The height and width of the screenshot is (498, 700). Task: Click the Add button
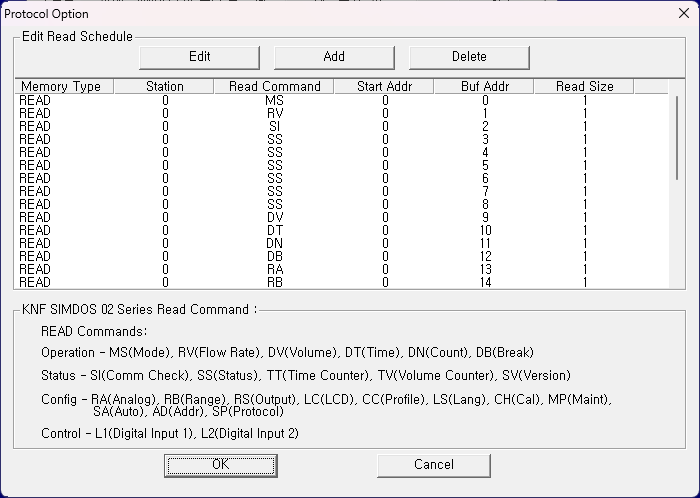334,57
